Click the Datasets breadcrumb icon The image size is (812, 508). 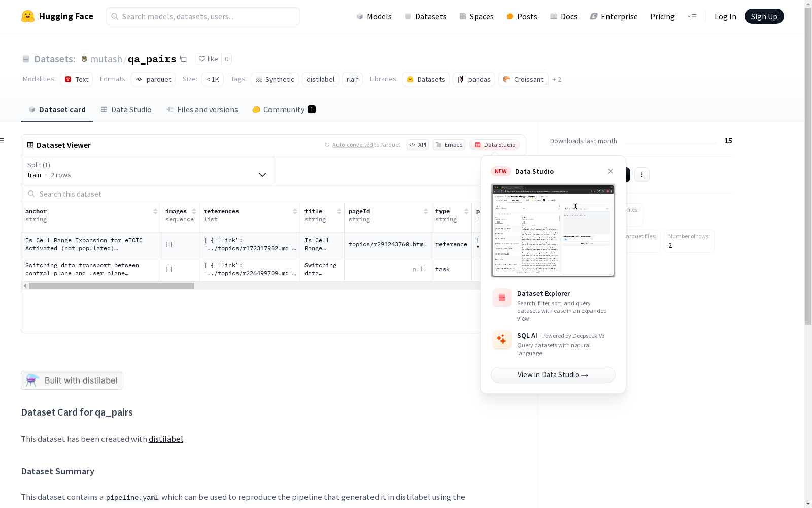tap(26, 59)
